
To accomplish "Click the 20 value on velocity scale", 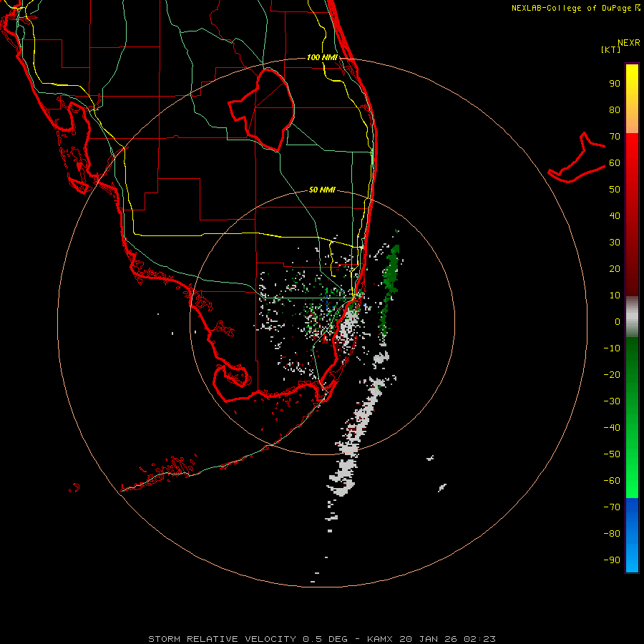I will pyautogui.click(x=615, y=268).
